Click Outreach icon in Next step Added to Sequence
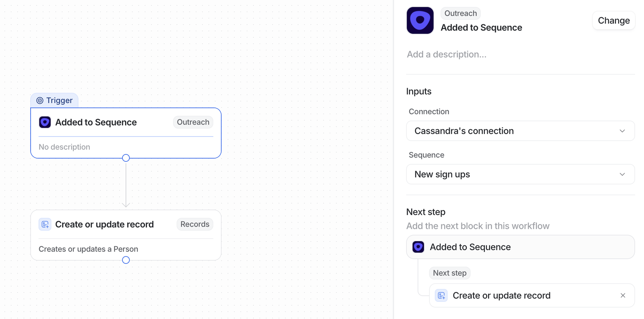 click(x=418, y=247)
